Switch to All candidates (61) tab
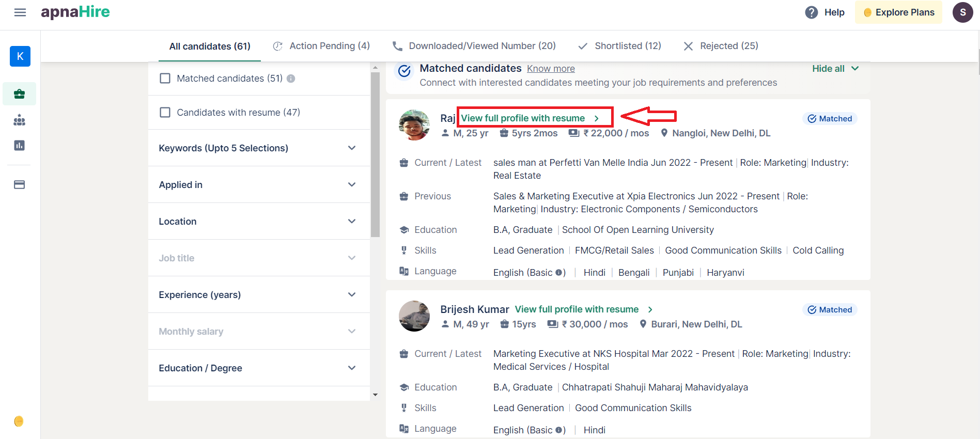This screenshot has width=980, height=439. tap(210, 46)
